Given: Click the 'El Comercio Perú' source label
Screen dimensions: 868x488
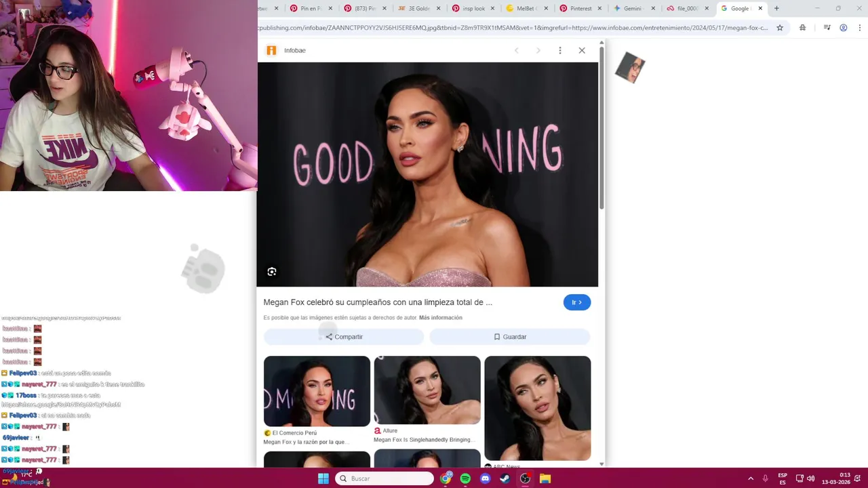Looking at the screenshot, I should tap(294, 433).
